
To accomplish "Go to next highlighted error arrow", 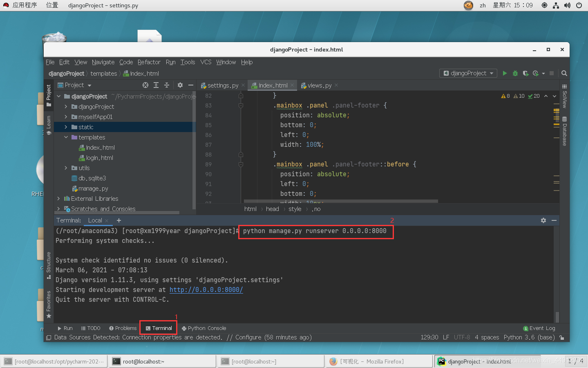I will point(554,96).
